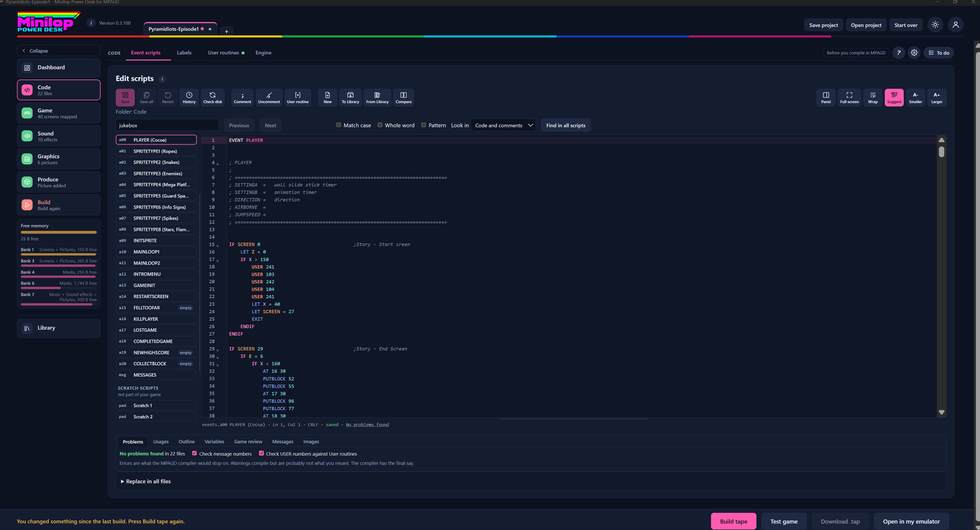
Task: Open the Compare tool
Action: (x=404, y=97)
